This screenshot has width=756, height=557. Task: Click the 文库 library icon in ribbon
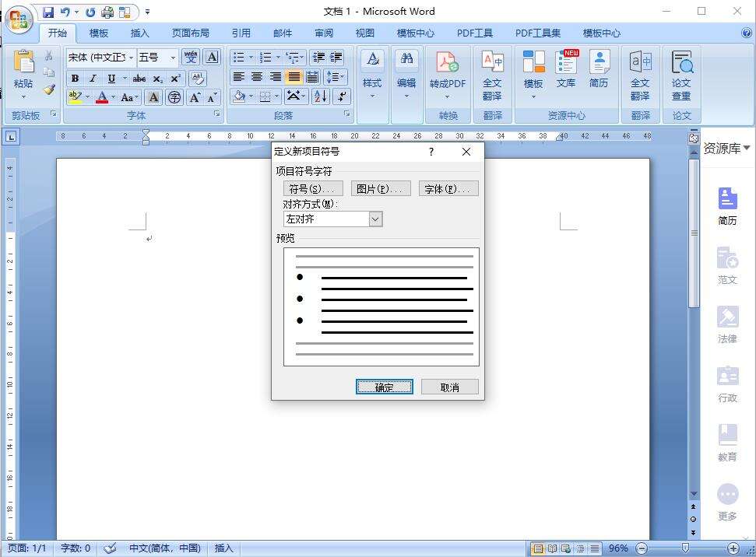coord(566,70)
